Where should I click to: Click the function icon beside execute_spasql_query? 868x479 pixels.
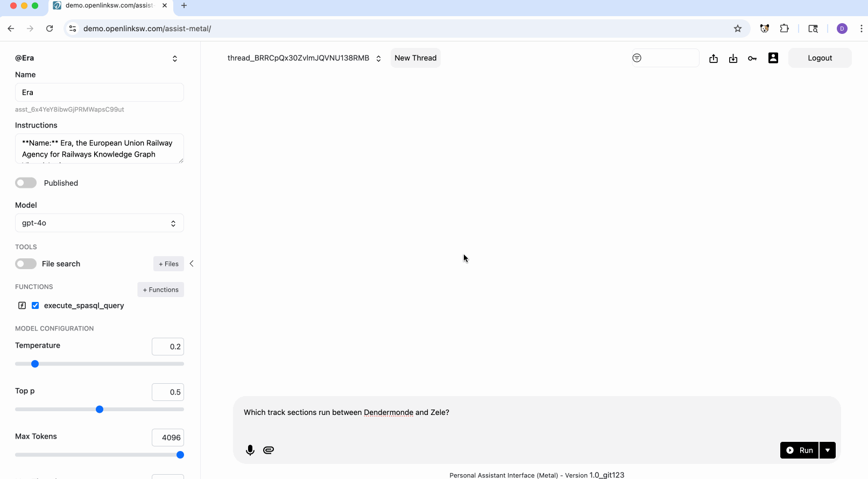click(22, 306)
